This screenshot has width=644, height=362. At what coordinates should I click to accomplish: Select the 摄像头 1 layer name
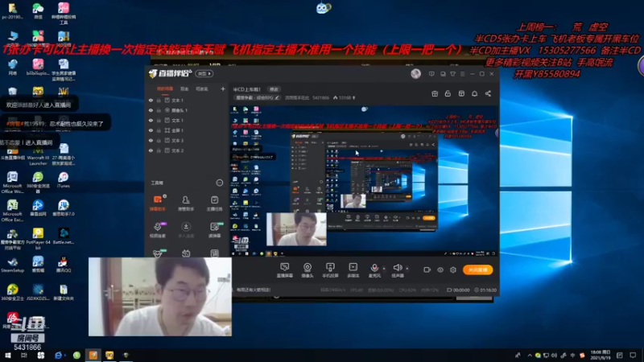(180, 110)
